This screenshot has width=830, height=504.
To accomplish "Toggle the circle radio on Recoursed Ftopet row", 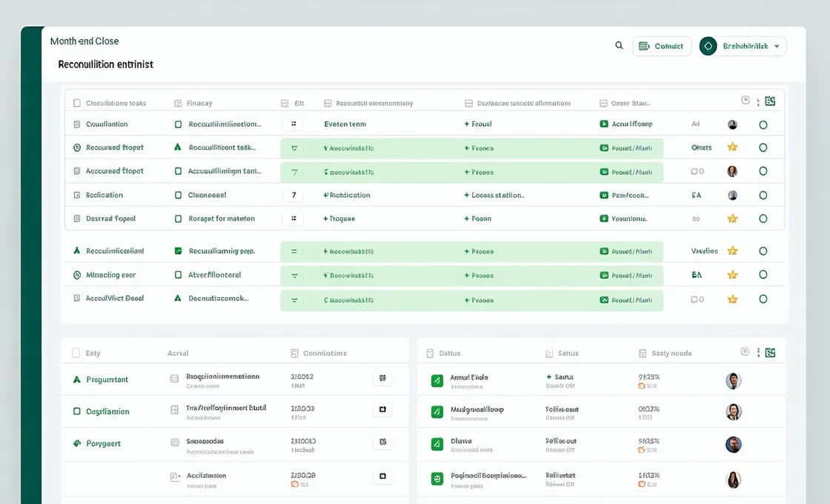I will point(763,147).
